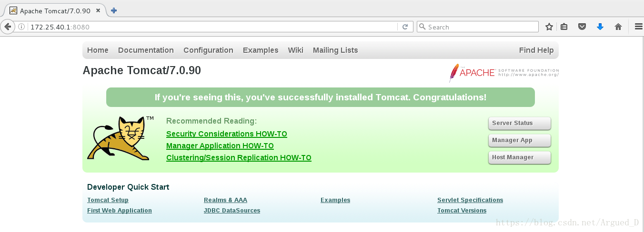This screenshot has height=232, width=644.
Task: Open the Tomcat Setup link
Action: click(x=108, y=200)
